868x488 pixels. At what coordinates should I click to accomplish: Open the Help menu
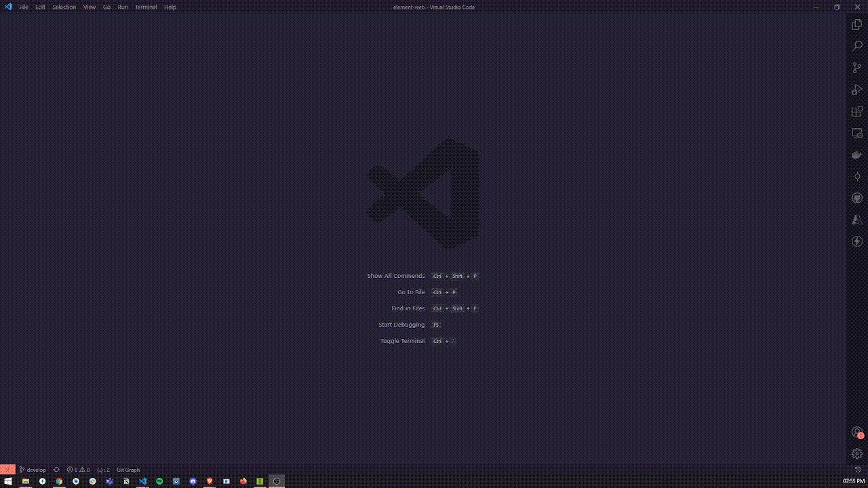[170, 7]
